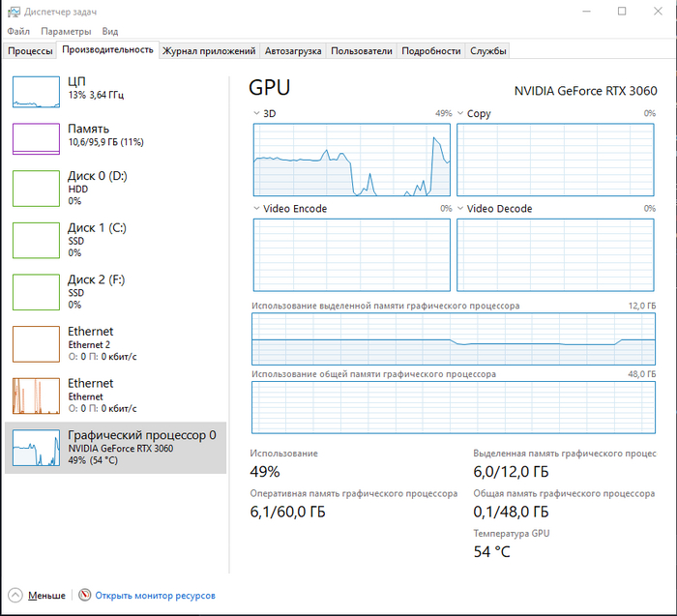
Task: Open the Параметры menu
Action: click(x=66, y=32)
